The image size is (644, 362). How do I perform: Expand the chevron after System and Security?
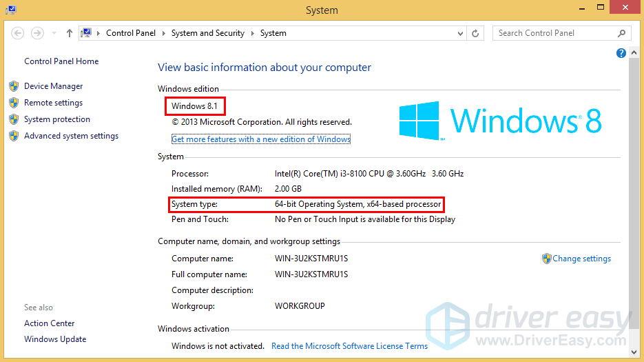click(x=253, y=33)
